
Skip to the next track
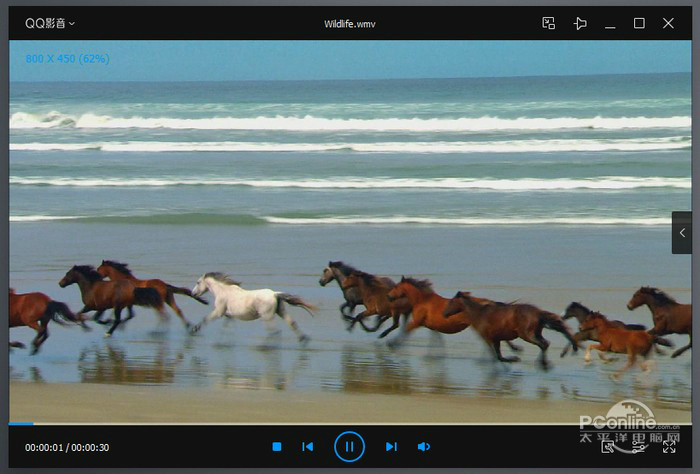pyautogui.click(x=391, y=446)
